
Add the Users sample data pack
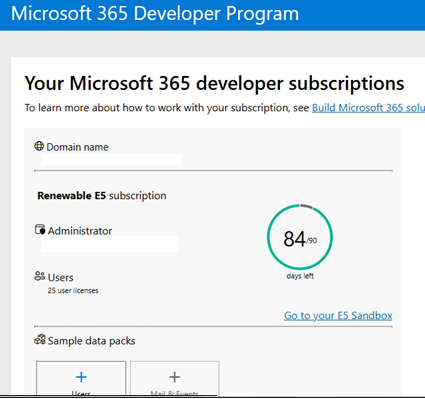(81, 378)
